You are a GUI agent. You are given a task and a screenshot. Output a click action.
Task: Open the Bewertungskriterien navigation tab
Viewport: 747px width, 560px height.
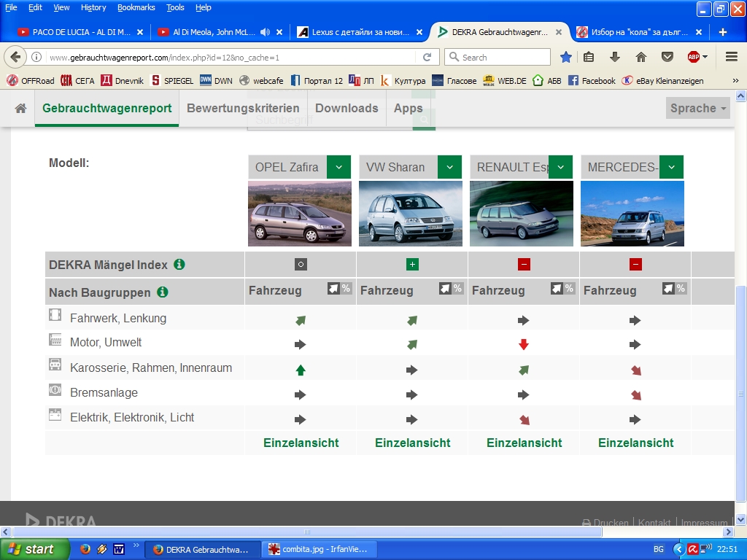(x=243, y=108)
